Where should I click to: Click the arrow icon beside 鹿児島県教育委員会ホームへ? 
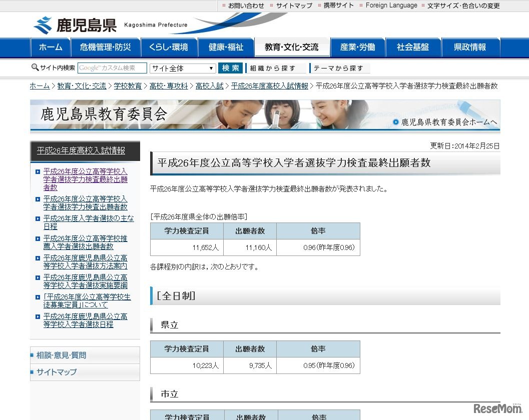(395, 121)
